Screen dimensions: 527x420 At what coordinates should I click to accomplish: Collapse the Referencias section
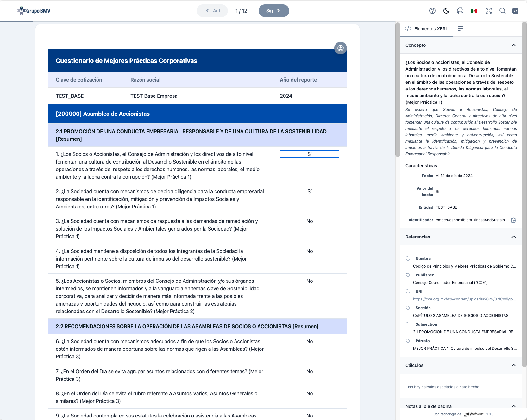pos(513,237)
